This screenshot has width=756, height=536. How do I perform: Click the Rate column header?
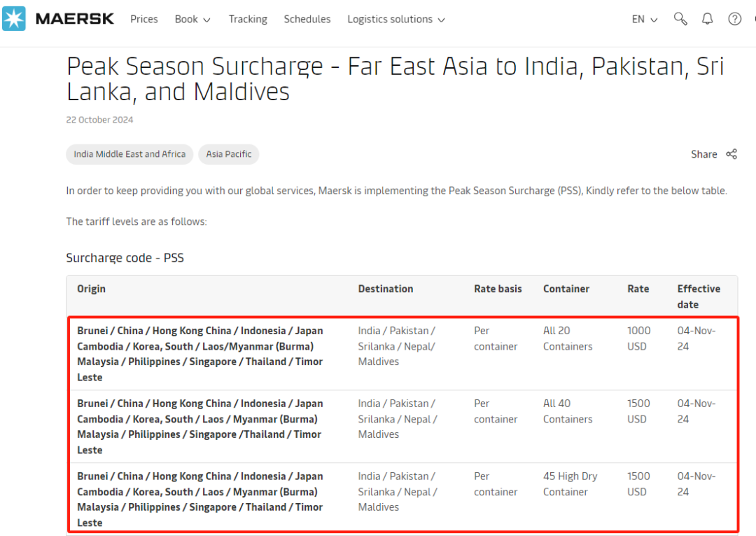click(x=638, y=289)
